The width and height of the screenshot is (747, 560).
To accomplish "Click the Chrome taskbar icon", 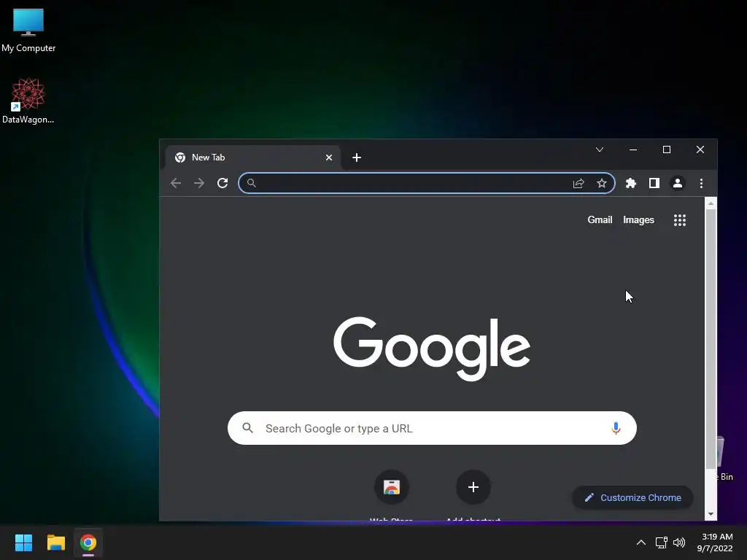I will pyautogui.click(x=88, y=542).
